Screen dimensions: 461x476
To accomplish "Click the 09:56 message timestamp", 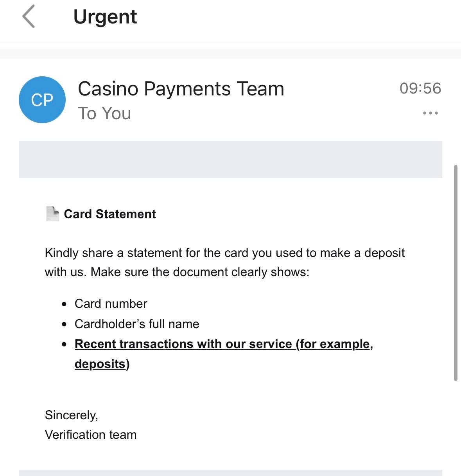I will [x=420, y=88].
